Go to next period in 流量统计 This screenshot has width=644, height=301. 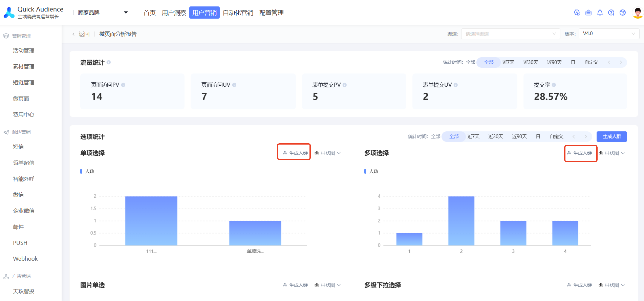(x=621, y=62)
